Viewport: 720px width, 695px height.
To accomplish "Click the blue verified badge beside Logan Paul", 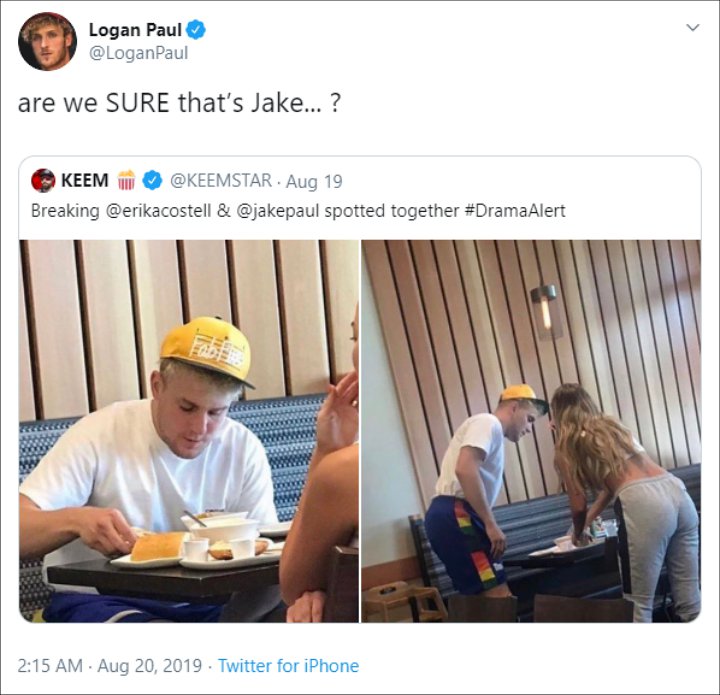I will (x=197, y=30).
